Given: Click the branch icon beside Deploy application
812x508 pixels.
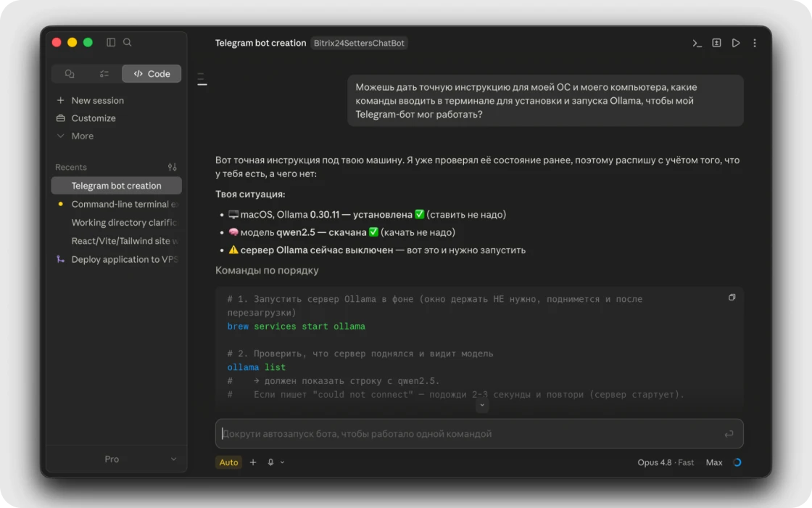Looking at the screenshot, I should (61, 259).
